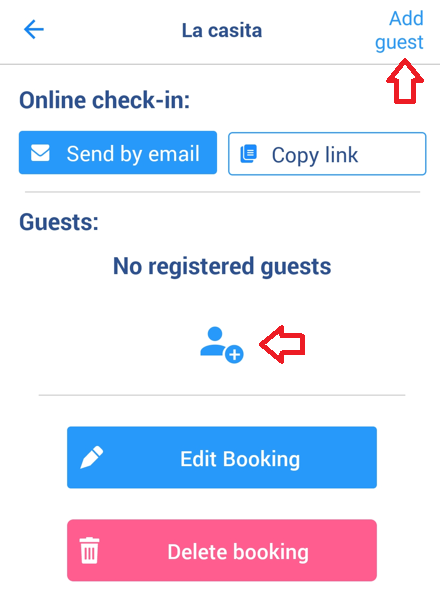Go back using the left arrow
The image size is (440, 610).
pyautogui.click(x=34, y=30)
